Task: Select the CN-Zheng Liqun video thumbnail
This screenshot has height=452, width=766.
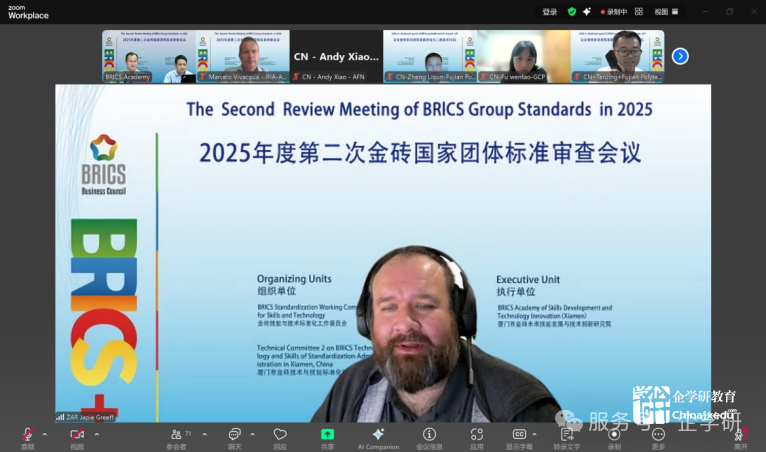Action: [430, 56]
